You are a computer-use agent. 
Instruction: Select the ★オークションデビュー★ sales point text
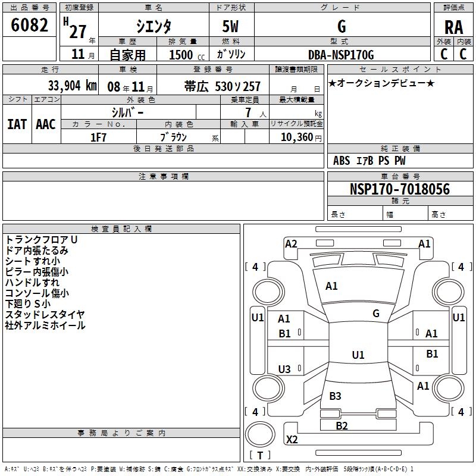pos(381,83)
